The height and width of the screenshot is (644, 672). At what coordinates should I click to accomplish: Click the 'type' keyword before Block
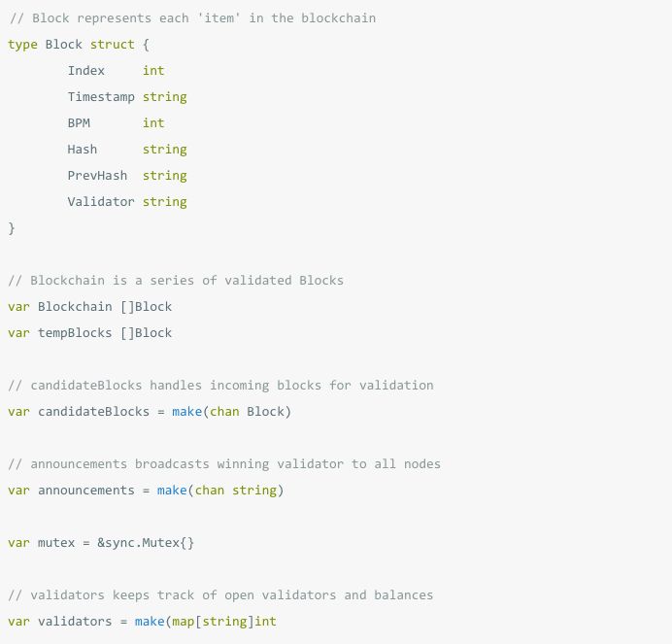click(22, 45)
